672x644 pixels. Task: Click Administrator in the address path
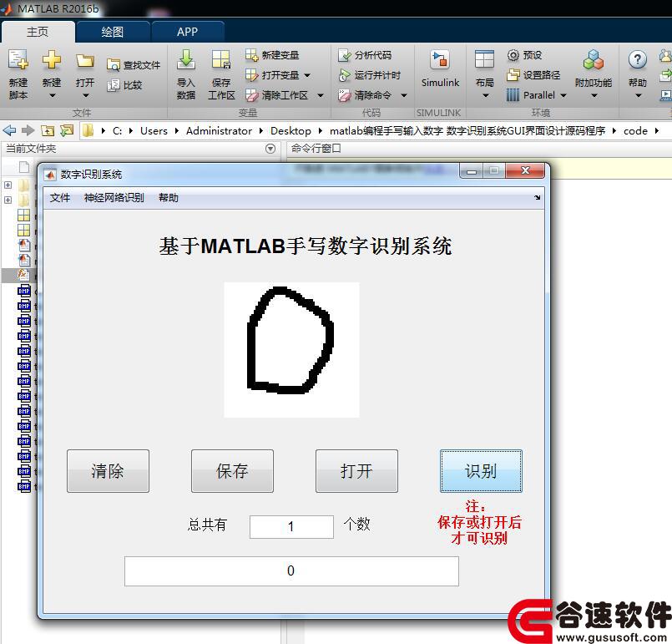tap(219, 131)
